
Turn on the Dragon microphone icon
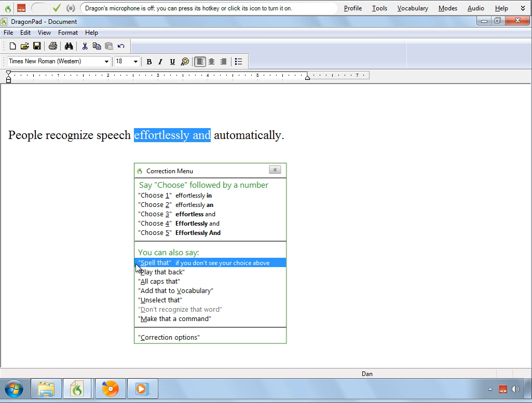tap(21, 8)
